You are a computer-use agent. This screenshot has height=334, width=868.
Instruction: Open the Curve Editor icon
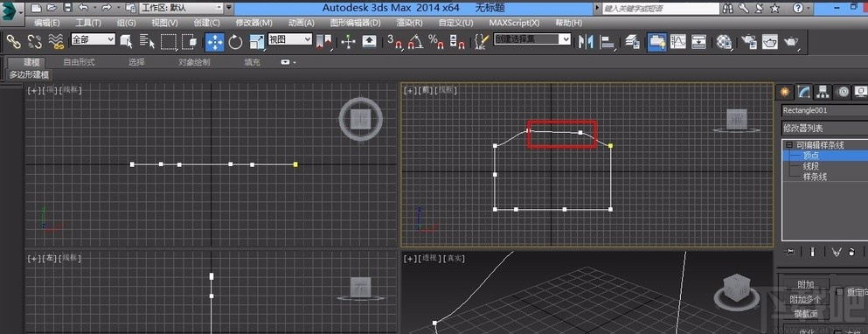click(x=677, y=42)
